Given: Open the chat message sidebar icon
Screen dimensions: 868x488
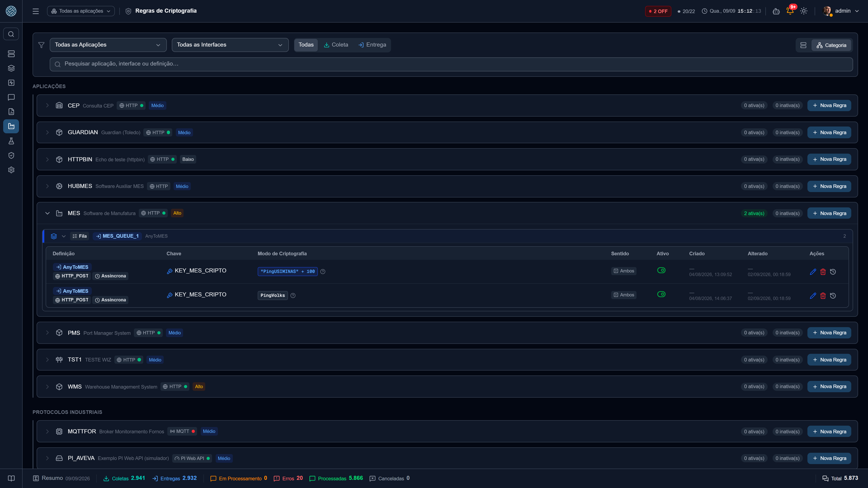Looking at the screenshot, I should tap(11, 97).
